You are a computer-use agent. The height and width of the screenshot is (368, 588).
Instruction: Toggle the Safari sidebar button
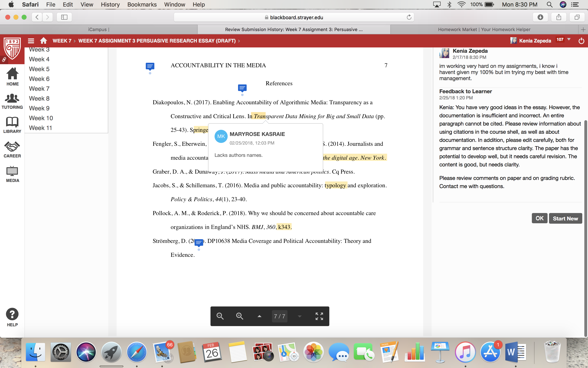pos(64,17)
